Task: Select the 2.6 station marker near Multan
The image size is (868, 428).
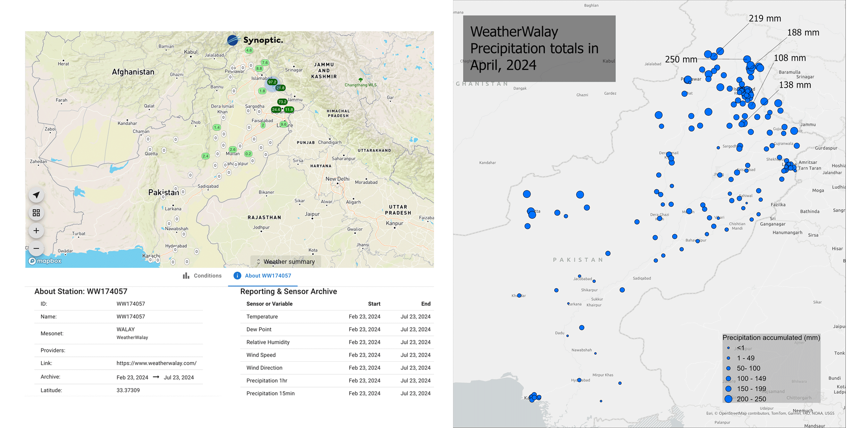Action: click(233, 149)
